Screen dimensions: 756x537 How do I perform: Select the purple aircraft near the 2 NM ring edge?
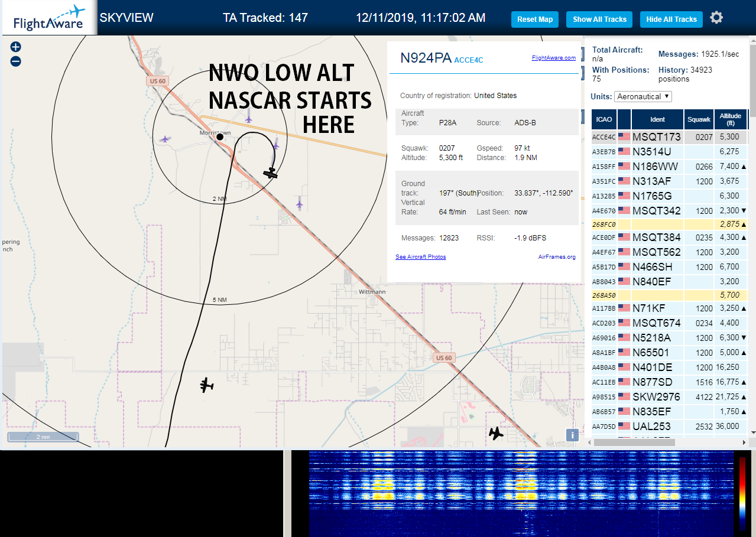pos(300,203)
